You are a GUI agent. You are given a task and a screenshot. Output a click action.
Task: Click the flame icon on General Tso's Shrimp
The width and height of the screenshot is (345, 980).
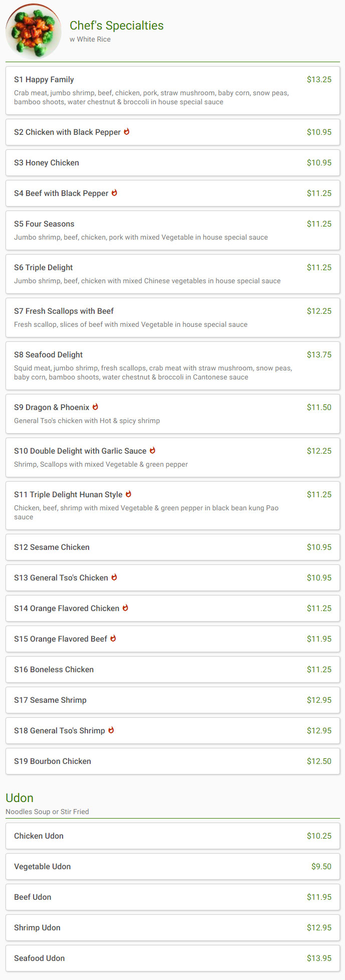(111, 730)
